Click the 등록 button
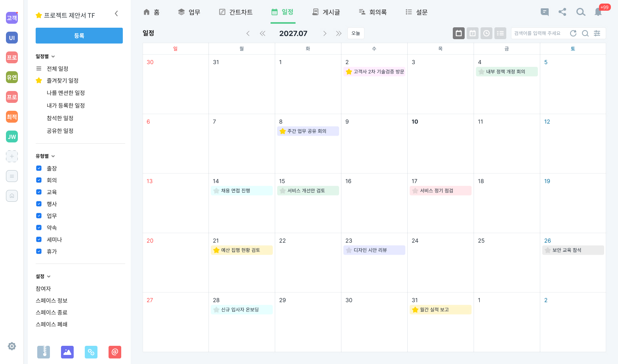The width and height of the screenshot is (618, 364). tap(79, 36)
